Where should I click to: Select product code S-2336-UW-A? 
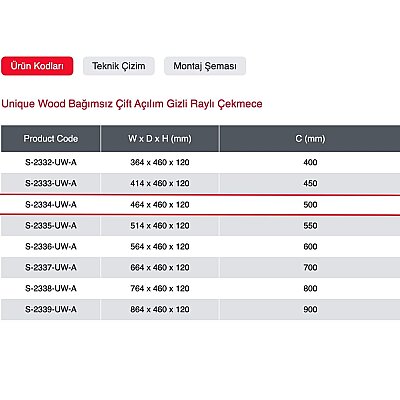(51, 246)
